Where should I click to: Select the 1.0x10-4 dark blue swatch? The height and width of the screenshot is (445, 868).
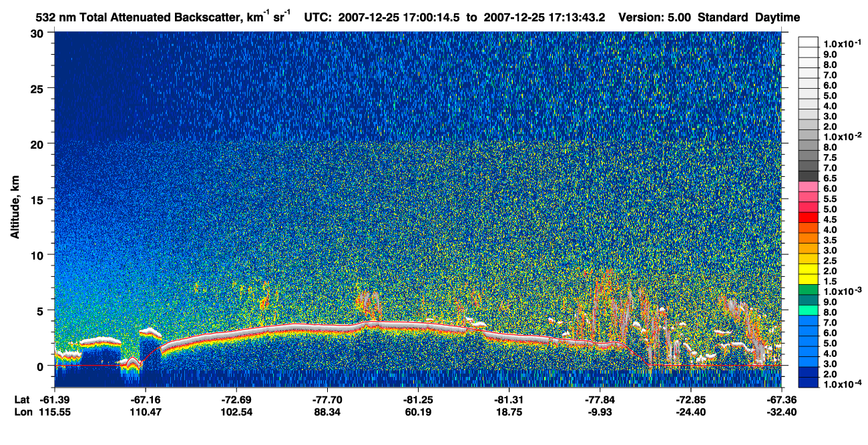coord(808,384)
